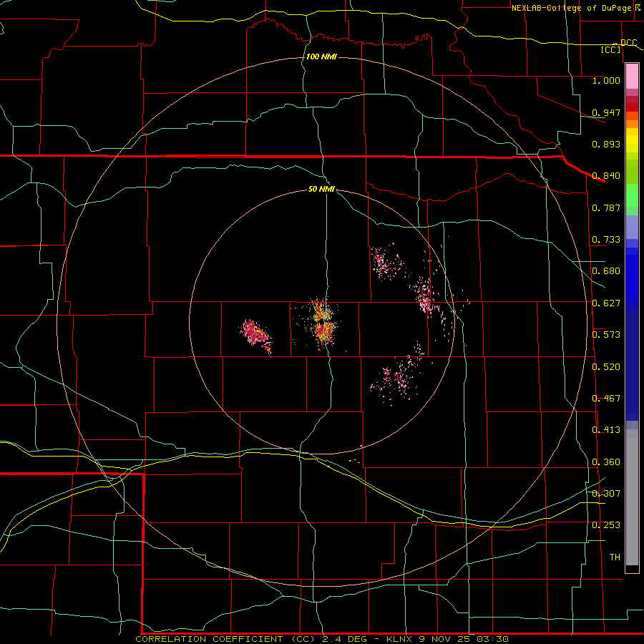
Task: Click the dense pink echo west of the radar
Action: [x=255, y=334]
